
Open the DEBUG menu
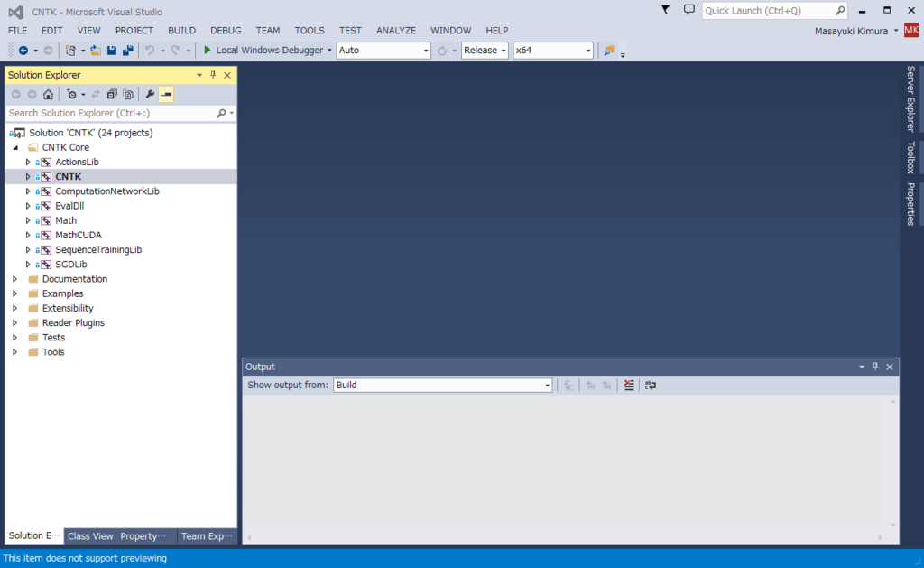(226, 30)
